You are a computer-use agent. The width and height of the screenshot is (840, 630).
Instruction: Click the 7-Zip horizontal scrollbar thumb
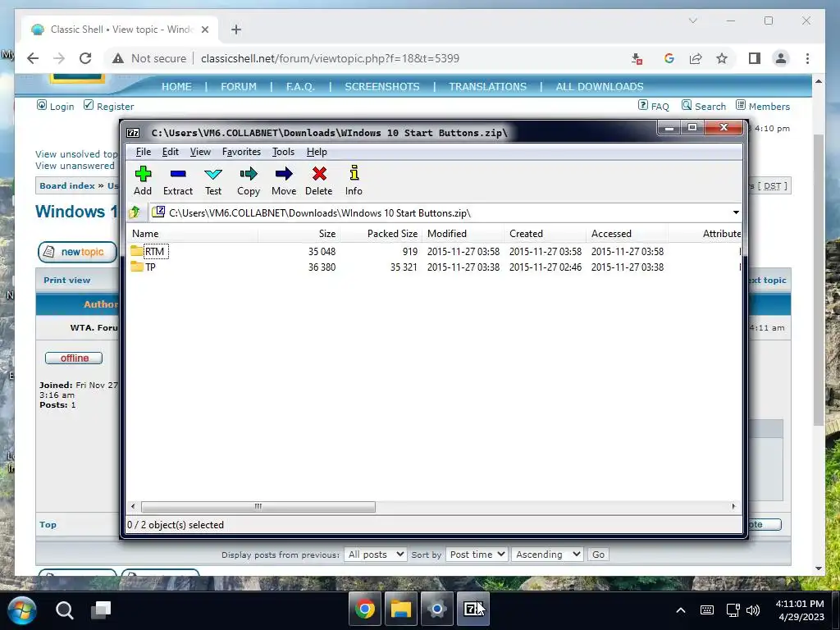258,506
